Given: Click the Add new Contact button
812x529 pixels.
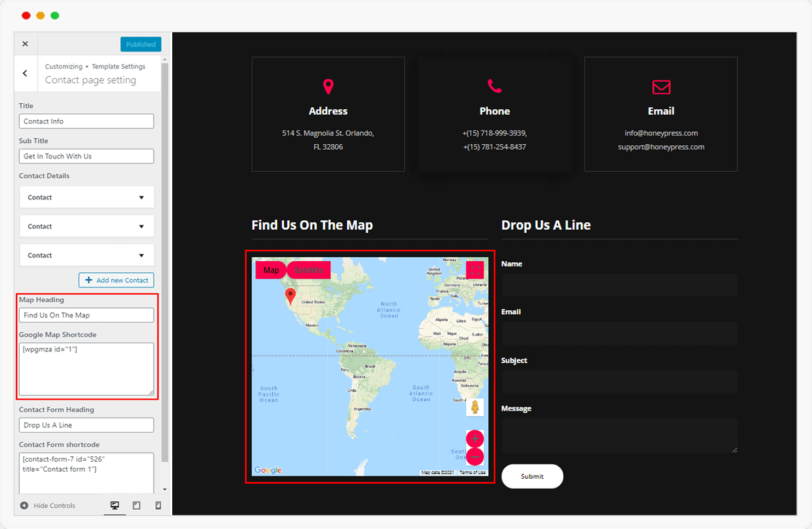Looking at the screenshot, I should coord(116,280).
